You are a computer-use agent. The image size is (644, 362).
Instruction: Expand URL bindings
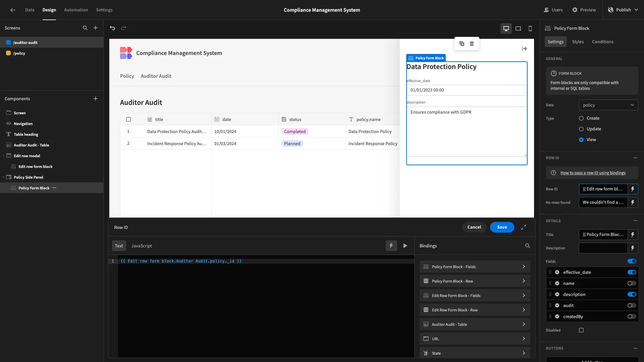tap(475, 339)
